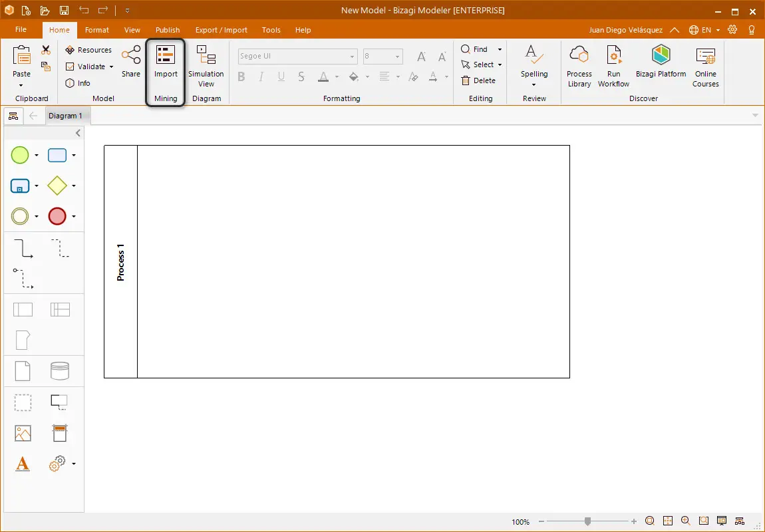Switch to the View tab
The image size is (765, 532).
(x=132, y=30)
